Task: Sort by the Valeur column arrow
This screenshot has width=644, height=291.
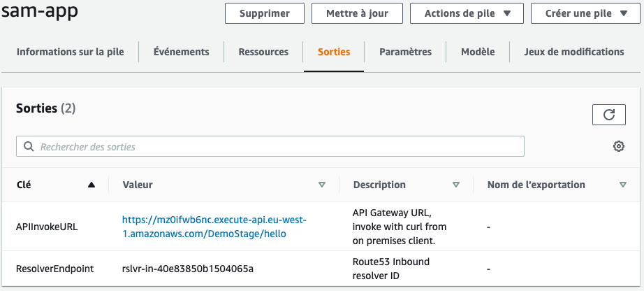Action: coord(322,185)
